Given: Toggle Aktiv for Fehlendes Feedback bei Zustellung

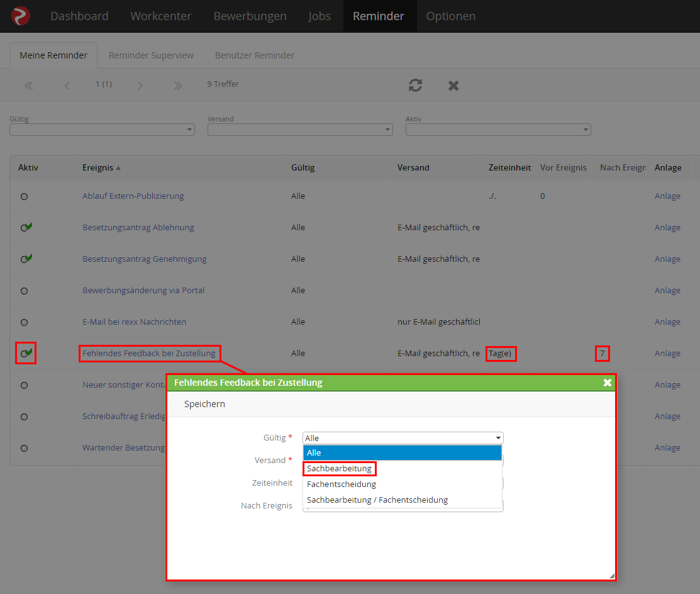Looking at the screenshot, I should pos(26,353).
